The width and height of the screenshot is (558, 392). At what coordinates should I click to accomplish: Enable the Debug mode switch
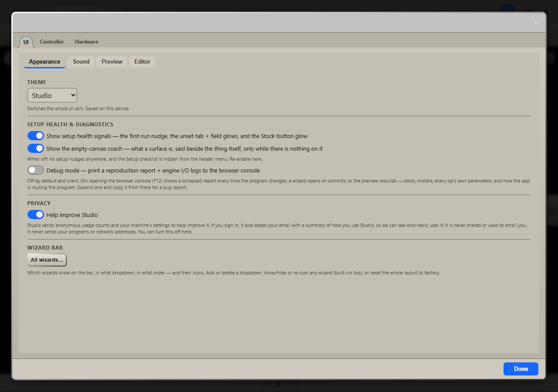(36, 170)
